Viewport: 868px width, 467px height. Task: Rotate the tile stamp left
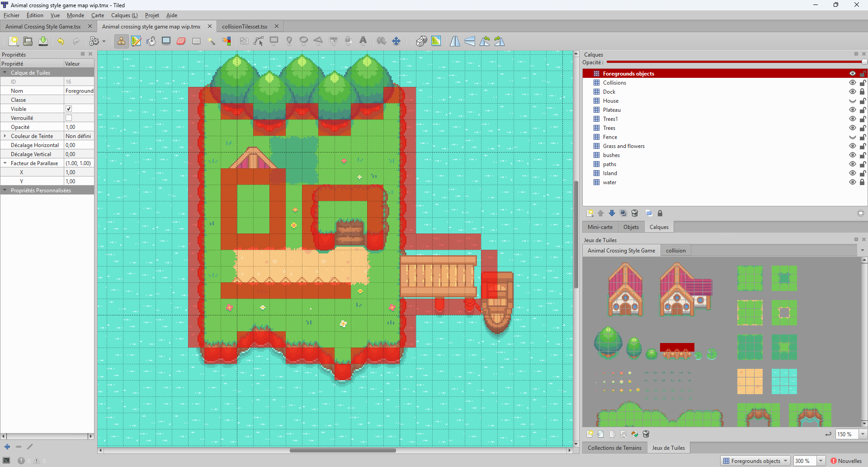pos(484,41)
